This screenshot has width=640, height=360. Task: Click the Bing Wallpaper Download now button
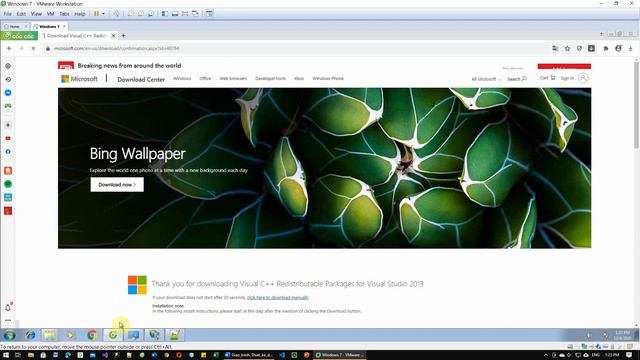(117, 184)
